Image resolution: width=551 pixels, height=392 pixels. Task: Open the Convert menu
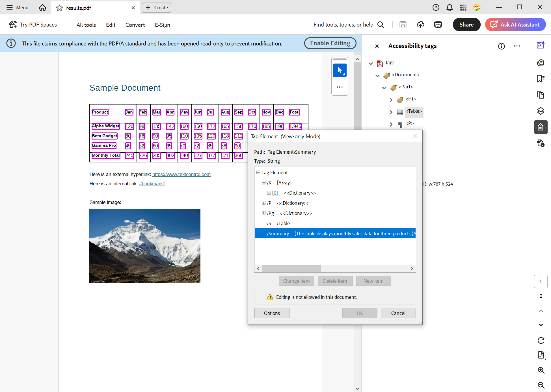tap(135, 25)
